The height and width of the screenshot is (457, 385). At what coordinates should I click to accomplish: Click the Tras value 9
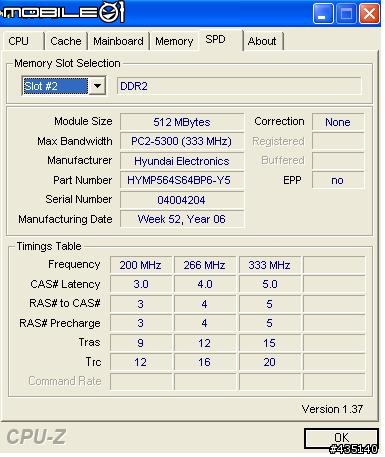141,343
